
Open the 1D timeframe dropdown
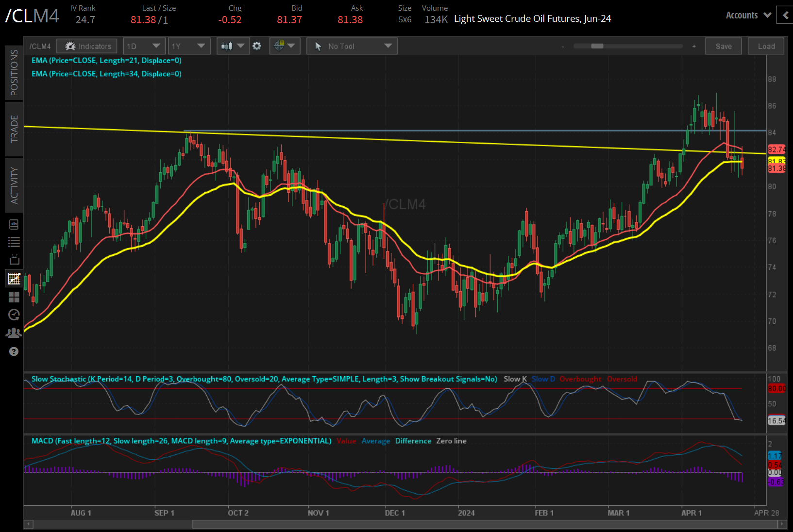[144, 46]
